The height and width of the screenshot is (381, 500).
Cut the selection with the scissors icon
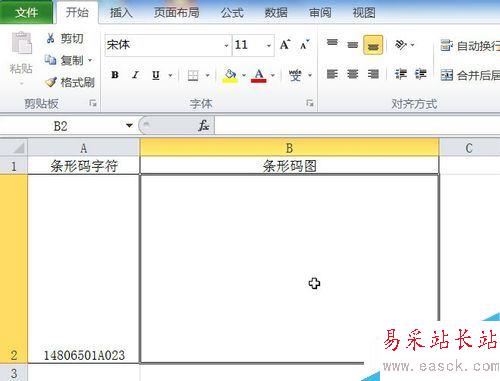click(x=51, y=38)
